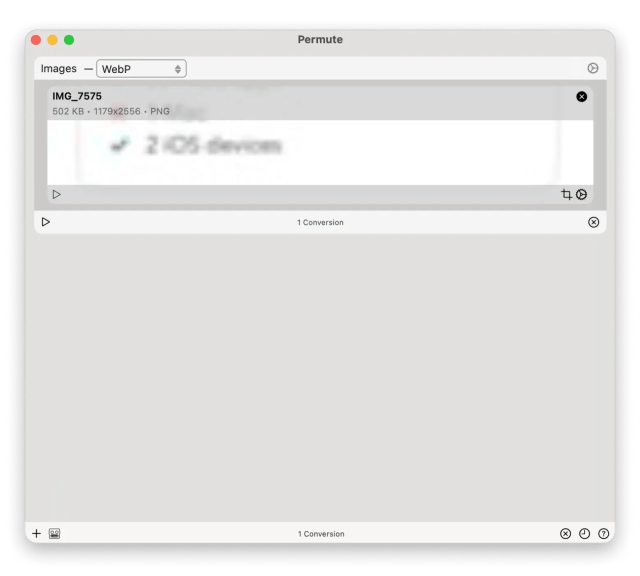Open the crop tool for IMG_7575
Image resolution: width=640 pixels, height=576 pixels.
tap(566, 194)
